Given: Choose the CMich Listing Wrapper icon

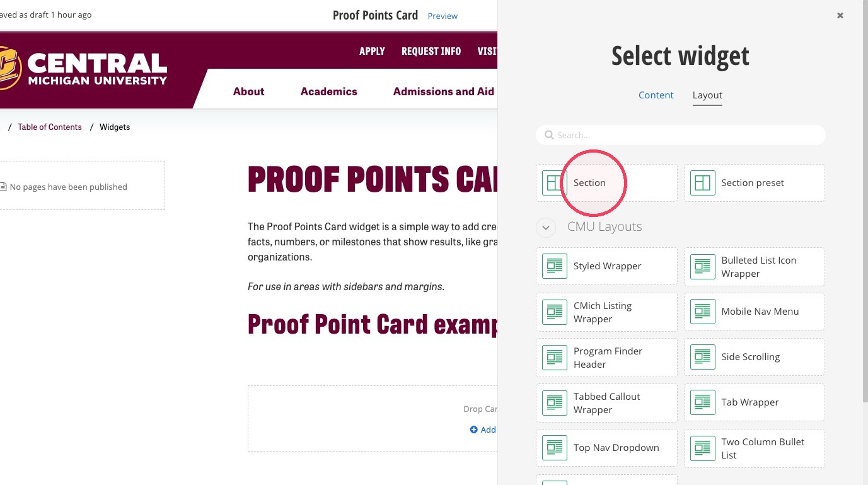Looking at the screenshot, I should click(555, 312).
